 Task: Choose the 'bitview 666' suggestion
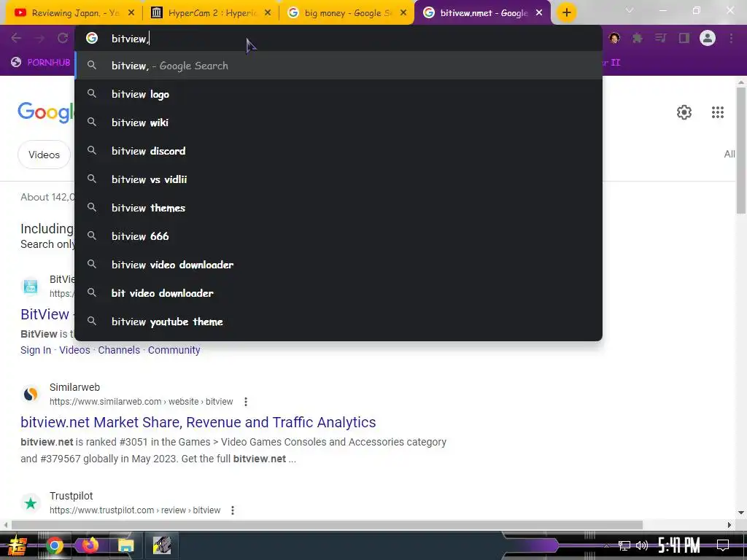point(338,236)
